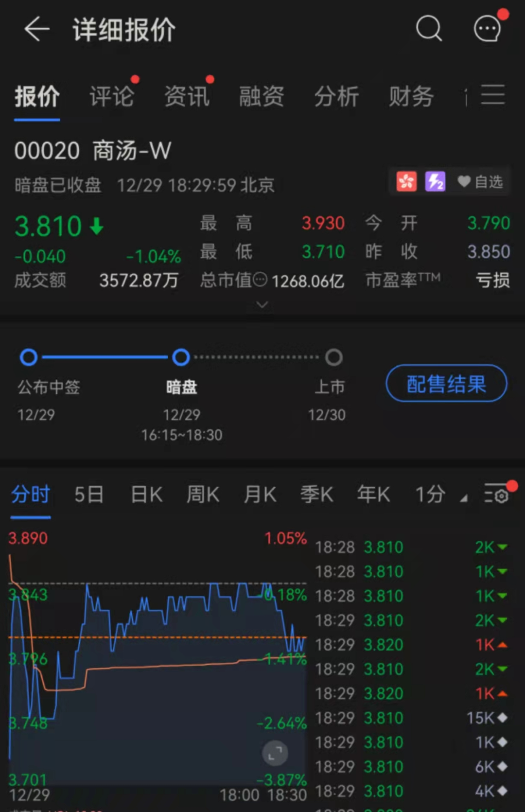This screenshot has width=525, height=812.
Task: Tap the info icon beside 总市值
Action: click(261, 280)
